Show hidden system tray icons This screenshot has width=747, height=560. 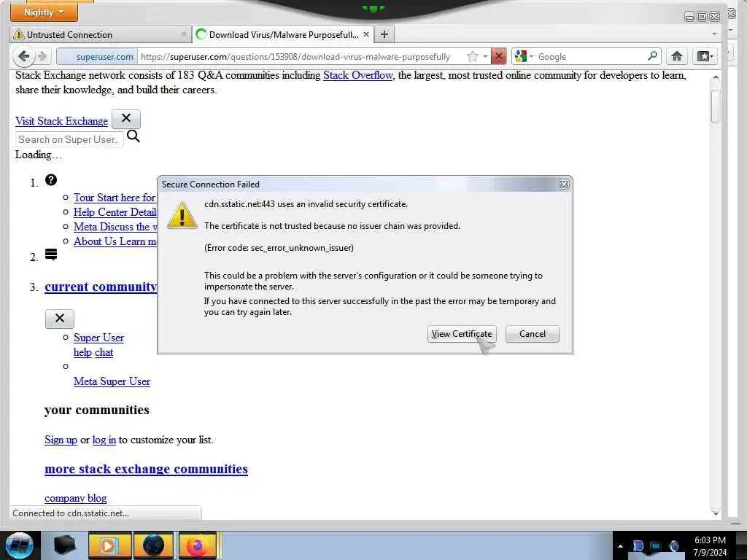tap(620, 546)
